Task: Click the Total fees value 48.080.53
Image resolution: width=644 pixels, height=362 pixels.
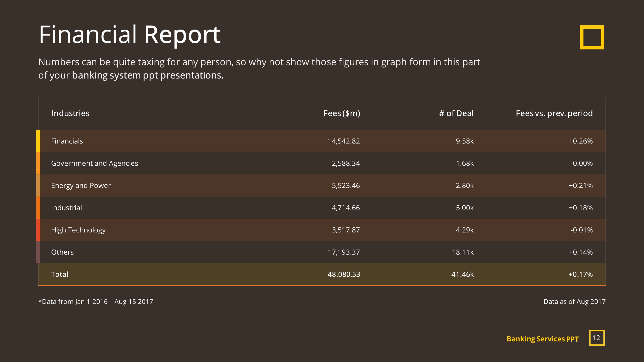Action: tap(344, 274)
